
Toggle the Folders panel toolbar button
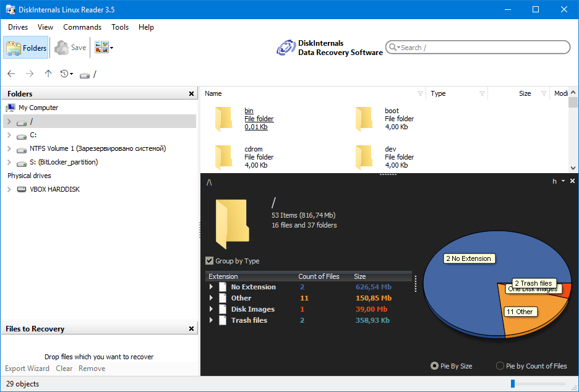pyautogui.click(x=26, y=48)
